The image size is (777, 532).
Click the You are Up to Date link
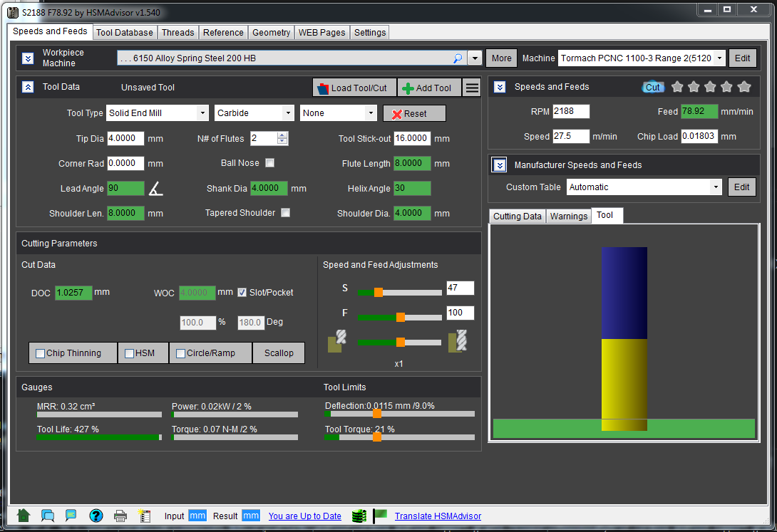click(304, 516)
